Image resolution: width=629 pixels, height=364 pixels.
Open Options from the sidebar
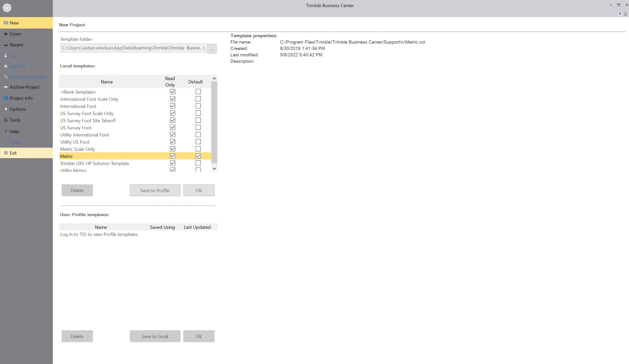coord(26,109)
